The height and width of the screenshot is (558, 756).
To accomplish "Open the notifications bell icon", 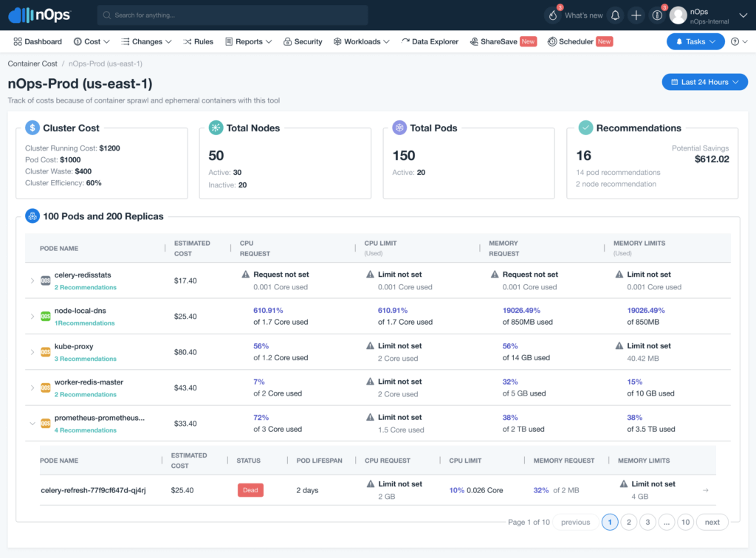I will 615,15.
